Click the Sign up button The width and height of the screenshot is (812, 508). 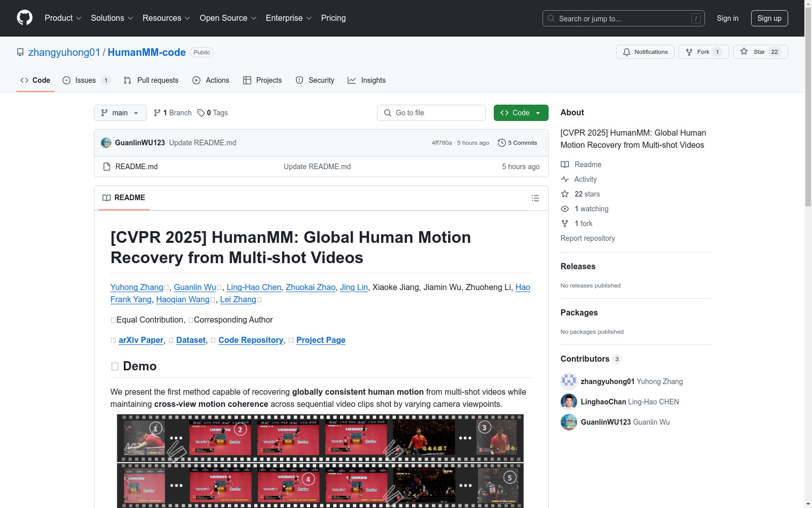pyautogui.click(x=769, y=18)
